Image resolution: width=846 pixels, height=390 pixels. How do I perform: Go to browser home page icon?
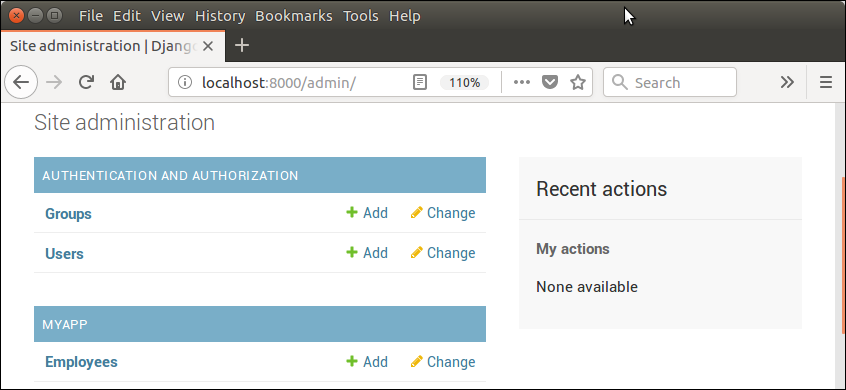coord(118,83)
